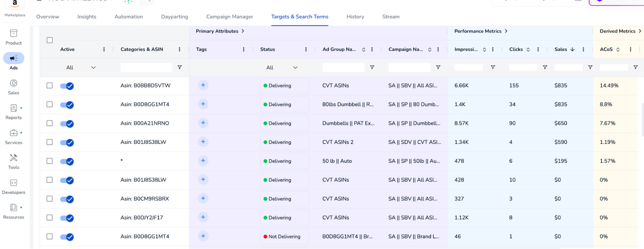Open Categories & ASIN column options menu

click(179, 49)
